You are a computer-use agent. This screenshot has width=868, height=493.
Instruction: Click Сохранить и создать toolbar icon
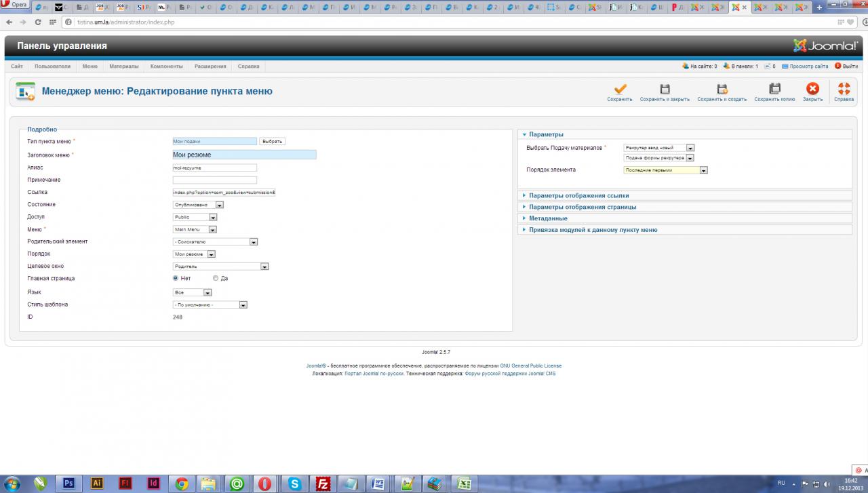click(x=722, y=89)
